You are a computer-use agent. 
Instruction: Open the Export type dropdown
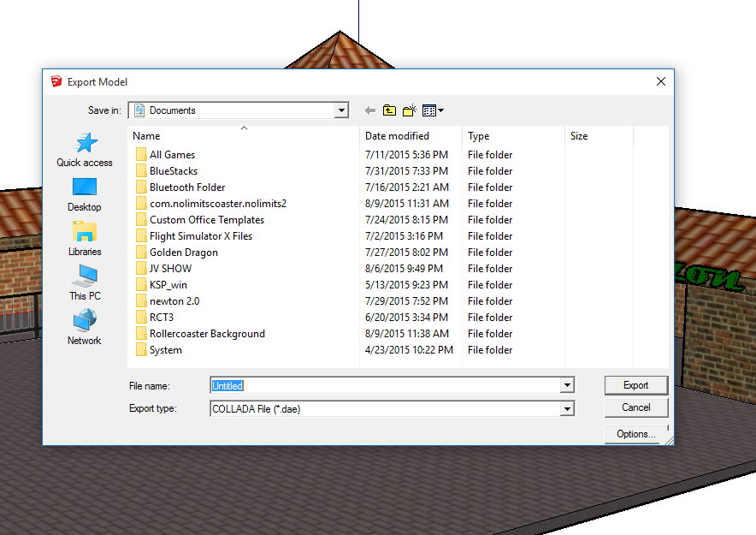pos(566,409)
